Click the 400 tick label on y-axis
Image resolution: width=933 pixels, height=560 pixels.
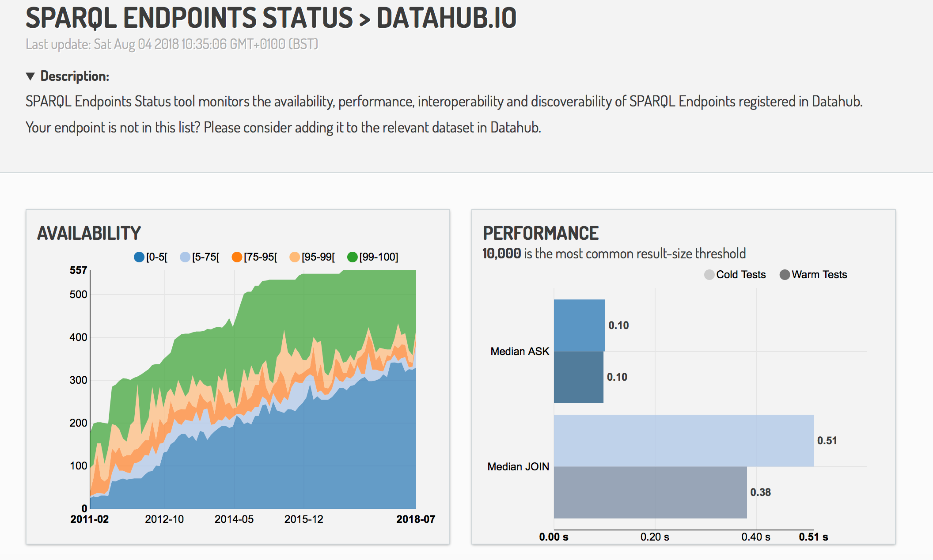click(78, 337)
